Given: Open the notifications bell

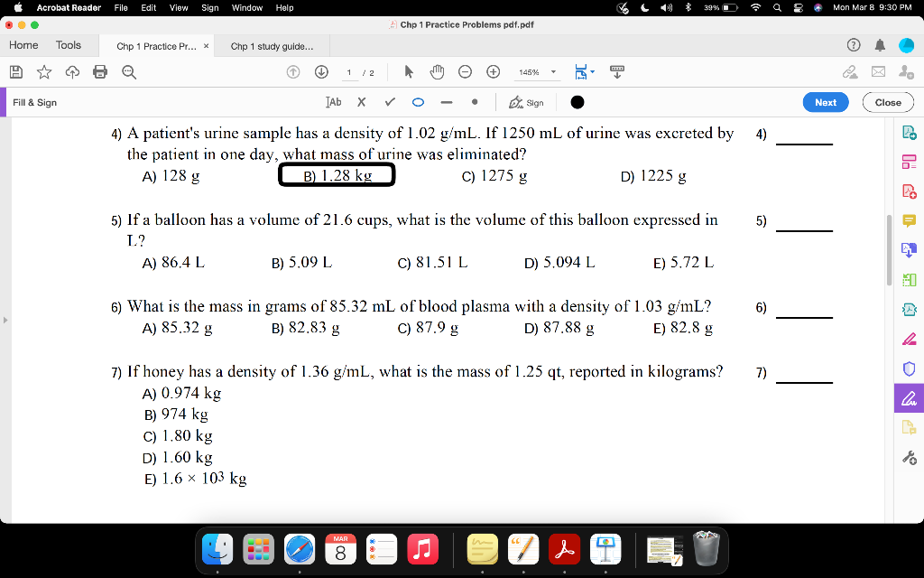Looking at the screenshot, I should point(879,45).
